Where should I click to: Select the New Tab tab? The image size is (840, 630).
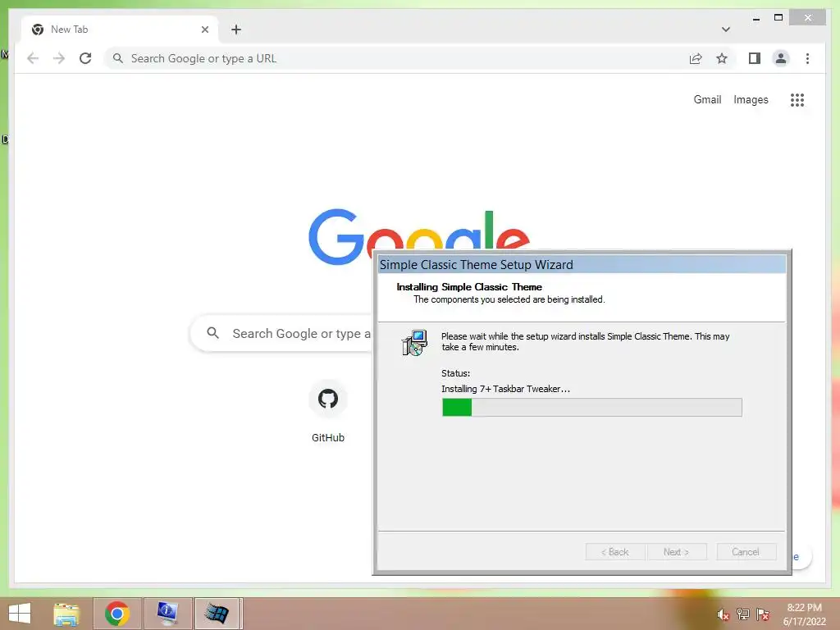120,30
